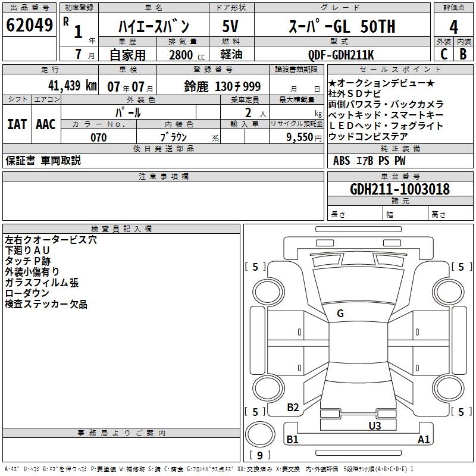
Task: Click the 幅 dimension field
Action: (406, 214)
